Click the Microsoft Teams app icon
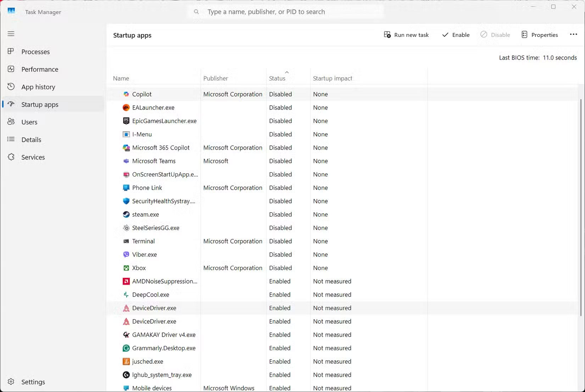The width and height of the screenshot is (585, 392). (126, 161)
